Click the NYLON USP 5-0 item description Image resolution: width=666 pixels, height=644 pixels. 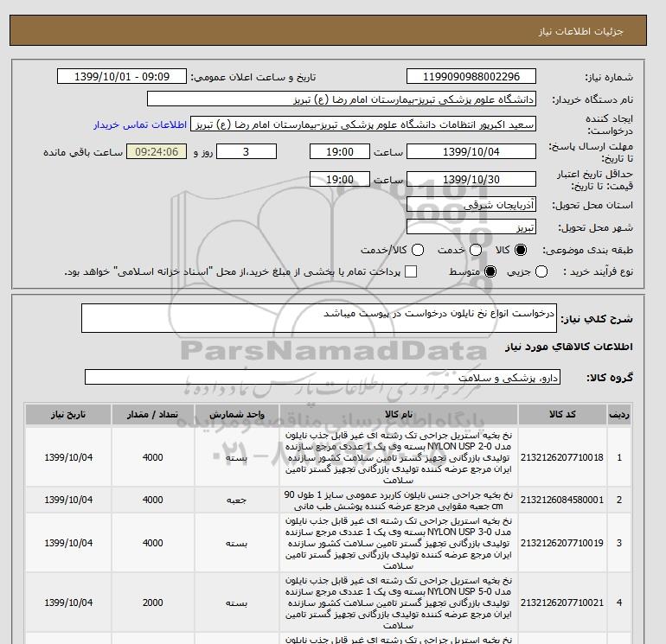coord(399,603)
